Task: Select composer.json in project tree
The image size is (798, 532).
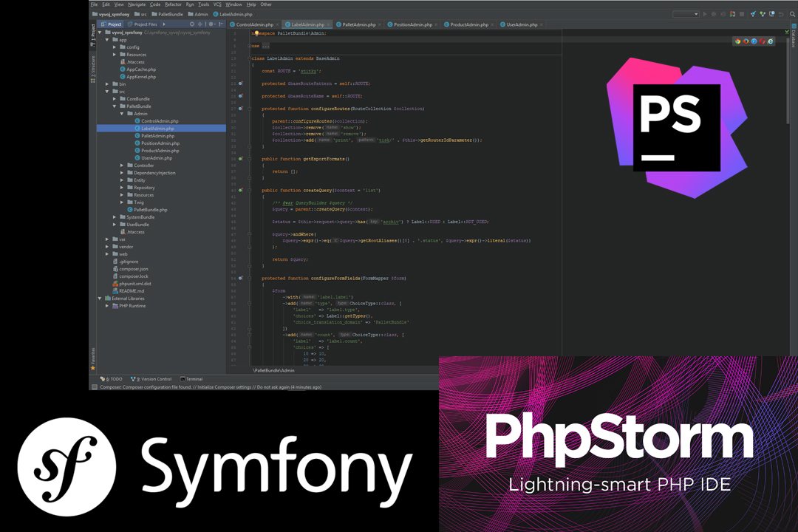Action: [130, 269]
